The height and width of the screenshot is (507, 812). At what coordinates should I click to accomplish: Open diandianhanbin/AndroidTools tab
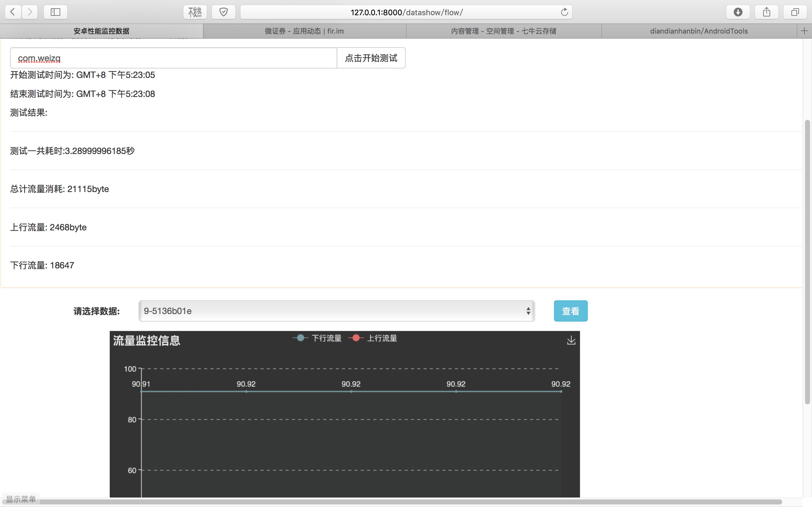(x=698, y=31)
